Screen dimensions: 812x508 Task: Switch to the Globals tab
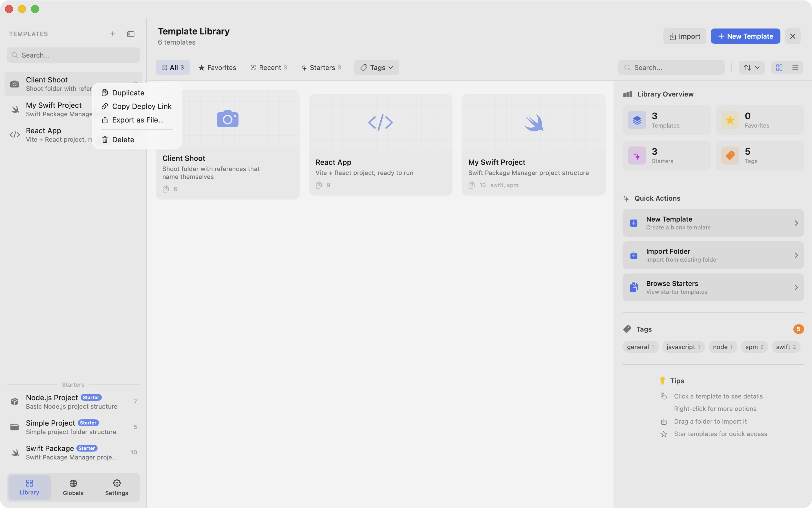point(73,487)
